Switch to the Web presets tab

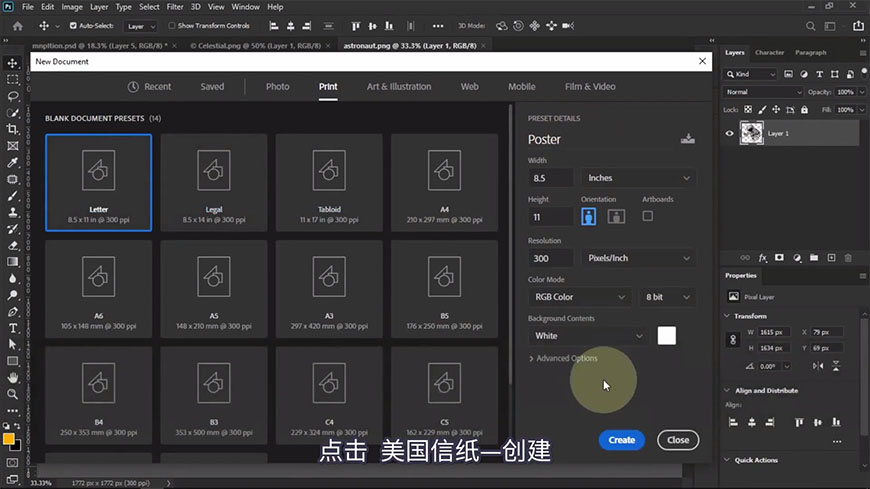469,87
